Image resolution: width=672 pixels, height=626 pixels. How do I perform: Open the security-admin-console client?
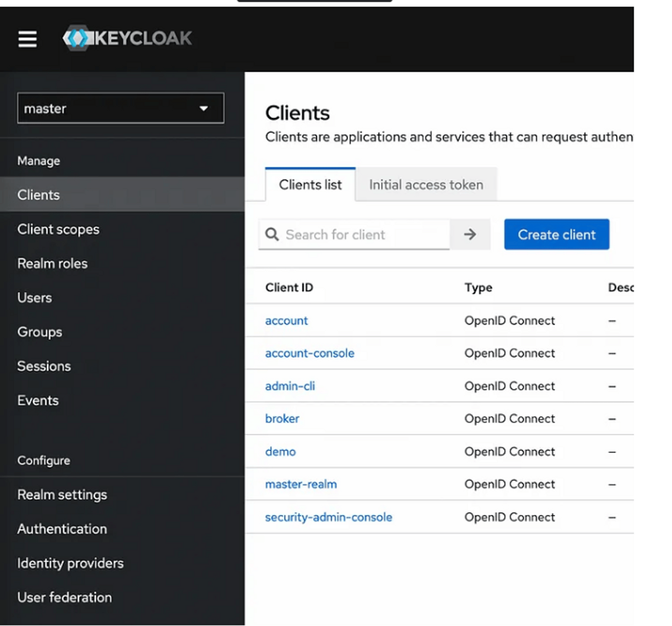click(329, 517)
